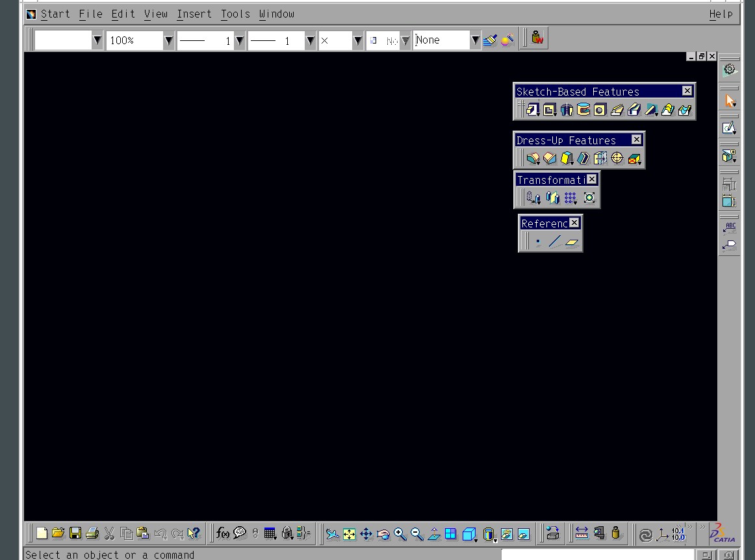Expand the 100% transparency dropdown

[168, 40]
